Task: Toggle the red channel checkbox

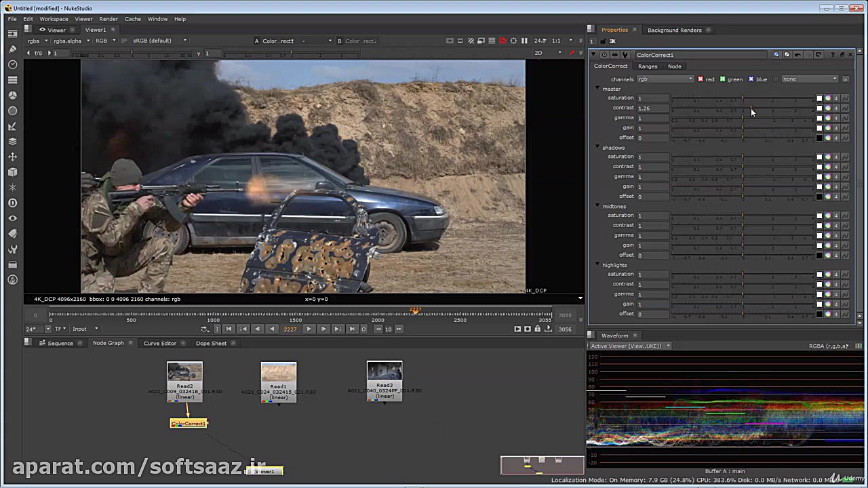Action: click(701, 79)
